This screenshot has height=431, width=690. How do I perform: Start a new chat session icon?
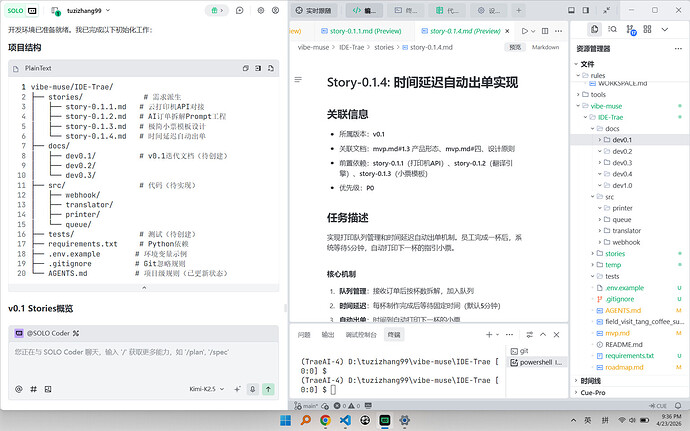pos(240,11)
